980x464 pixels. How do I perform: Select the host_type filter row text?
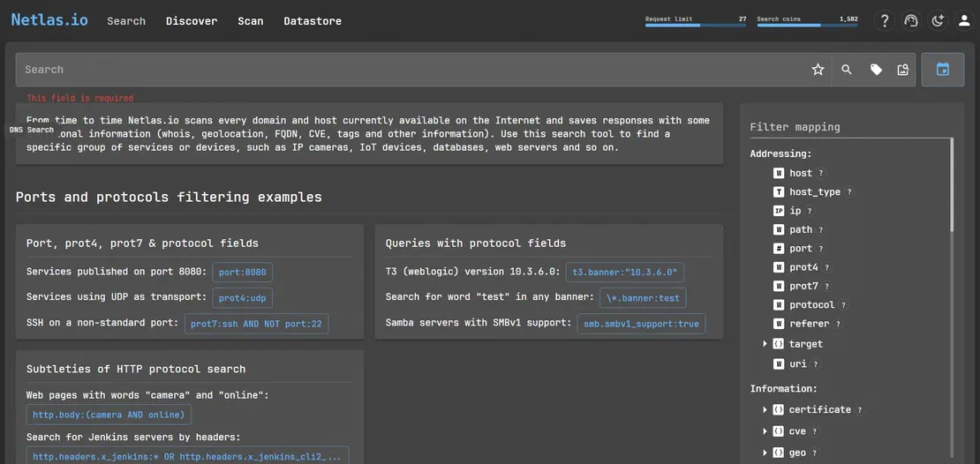814,192
